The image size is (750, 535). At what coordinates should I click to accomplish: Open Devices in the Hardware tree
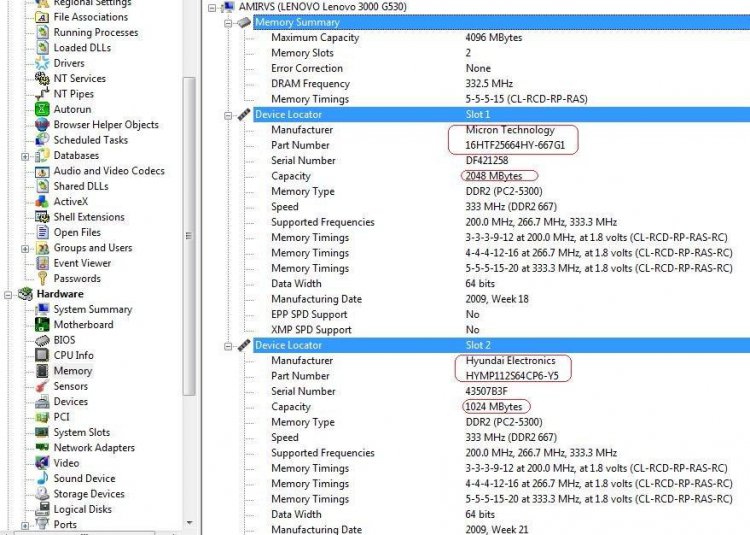tap(70, 402)
